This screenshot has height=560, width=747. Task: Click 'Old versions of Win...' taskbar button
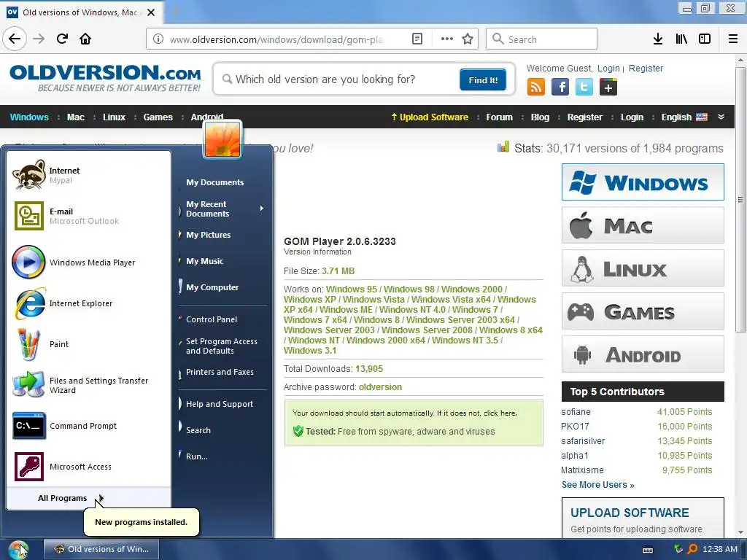tap(101, 549)
